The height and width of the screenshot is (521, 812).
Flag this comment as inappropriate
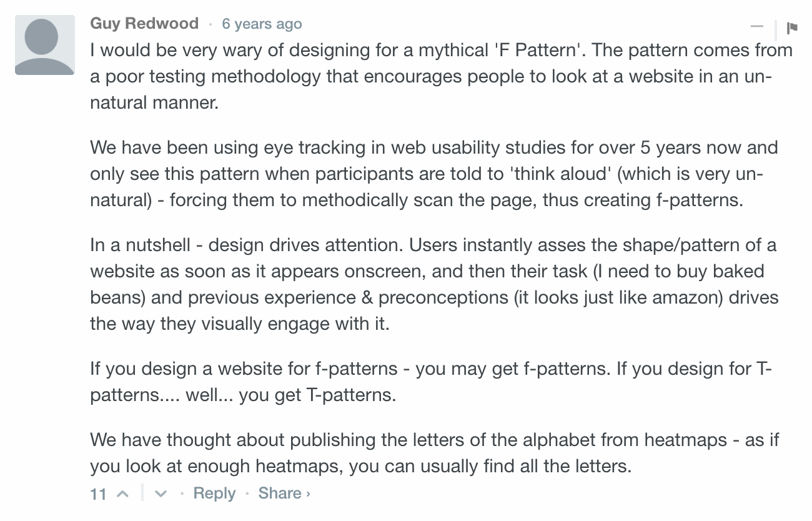click(792, 27)
